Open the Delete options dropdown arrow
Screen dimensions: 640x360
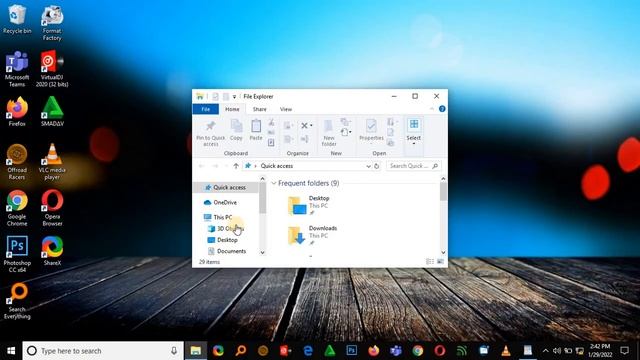tap(311, 126)
